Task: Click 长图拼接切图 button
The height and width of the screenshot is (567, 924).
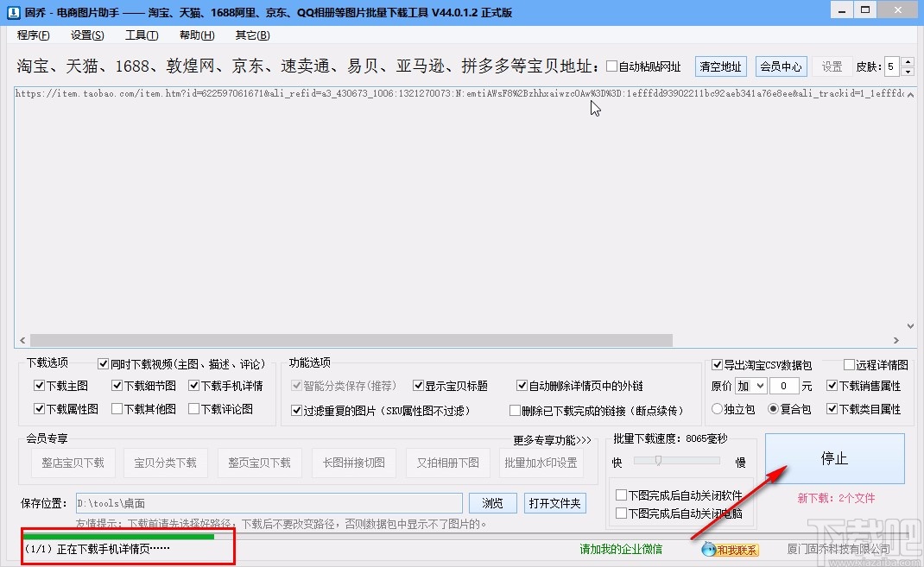Action: tap(354, 463)
